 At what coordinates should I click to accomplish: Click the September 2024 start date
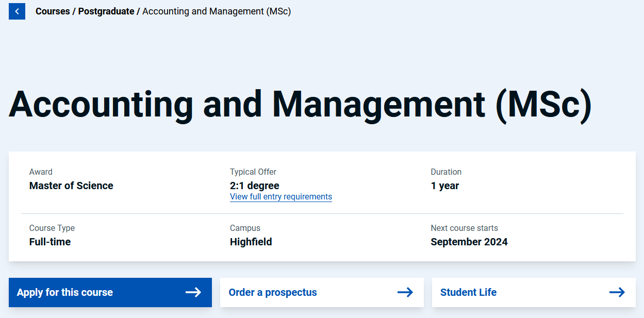[x=469, y=242]
